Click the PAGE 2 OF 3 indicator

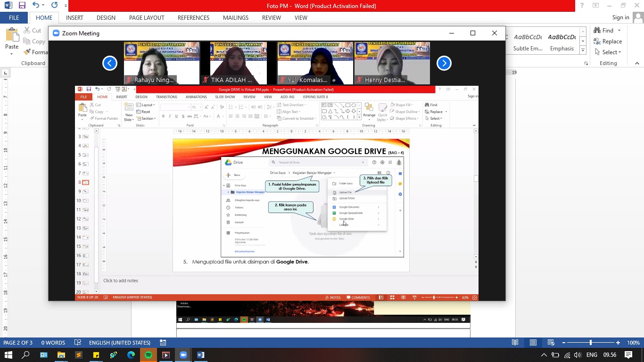[18, 343]
